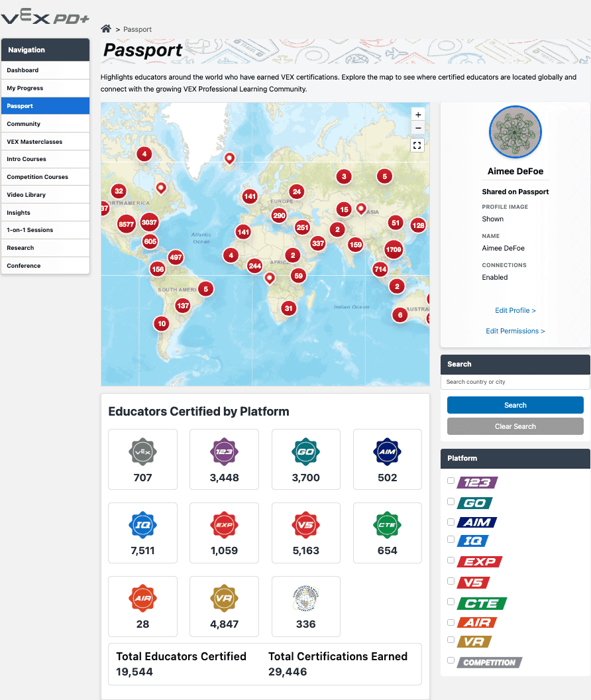Click the Search country or city field
The width and height of the screenshot is (591, 700).
coord(515,382)
